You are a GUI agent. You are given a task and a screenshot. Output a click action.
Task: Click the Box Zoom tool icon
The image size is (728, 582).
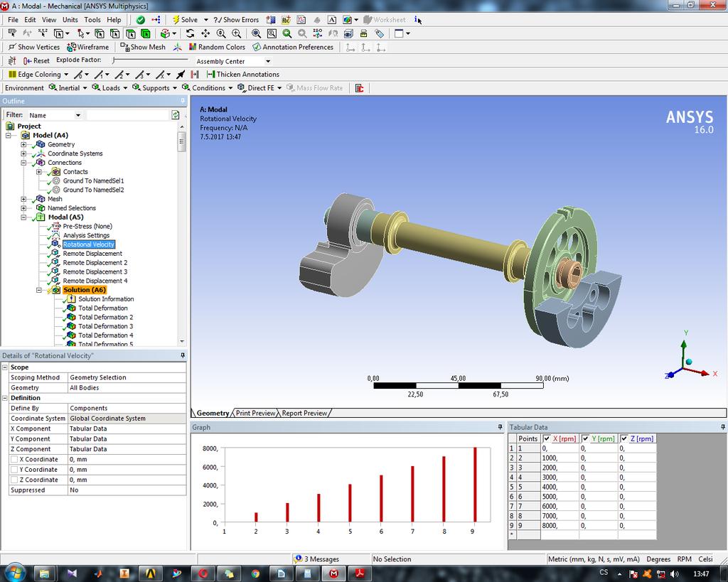click(x=236, y=33)
